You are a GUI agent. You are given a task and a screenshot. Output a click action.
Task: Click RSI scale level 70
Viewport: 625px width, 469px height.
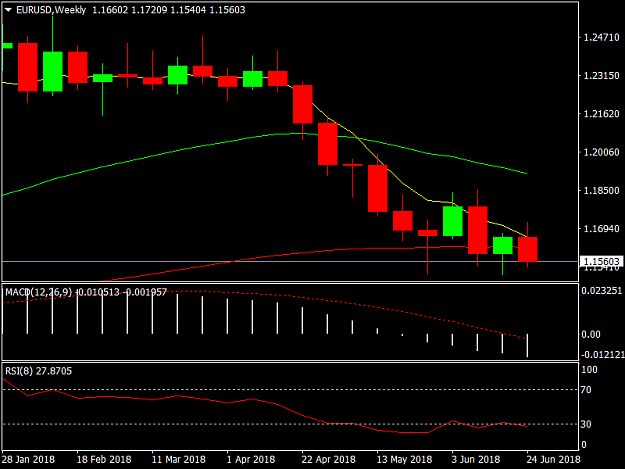[586, 389]
